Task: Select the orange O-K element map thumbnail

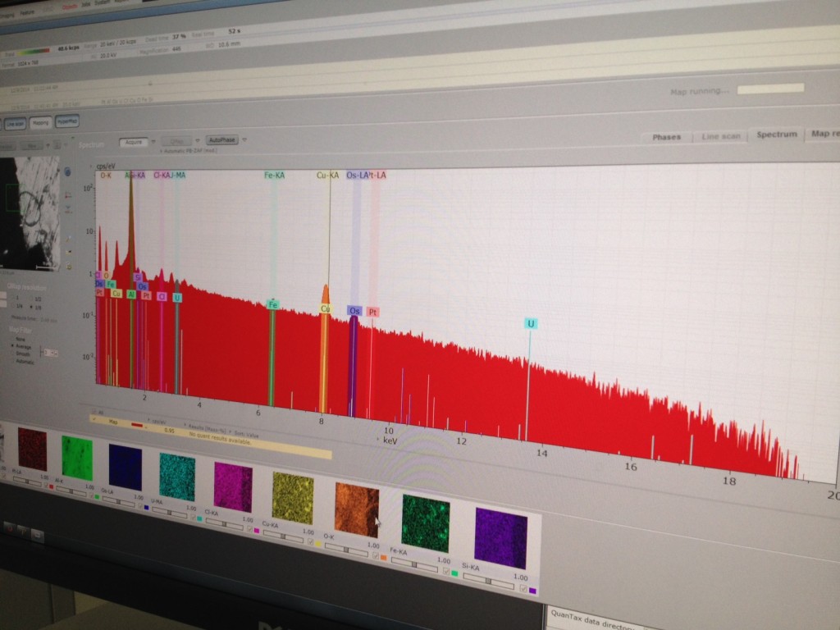Action: click(x=357, y=509)
